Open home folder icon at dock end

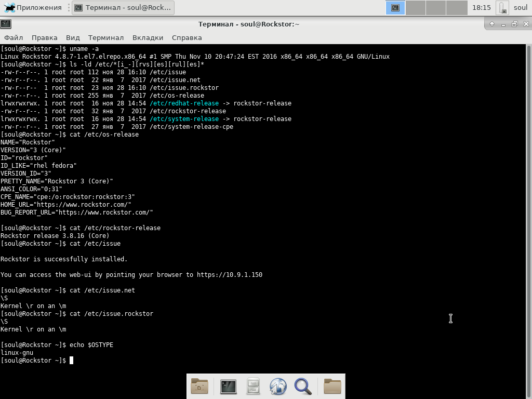[332, 387]
